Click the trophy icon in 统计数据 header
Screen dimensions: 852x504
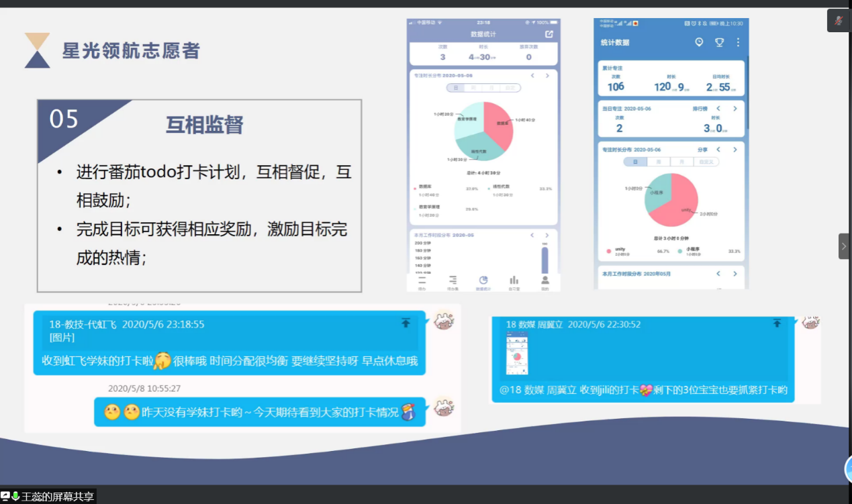coord(719,42)
